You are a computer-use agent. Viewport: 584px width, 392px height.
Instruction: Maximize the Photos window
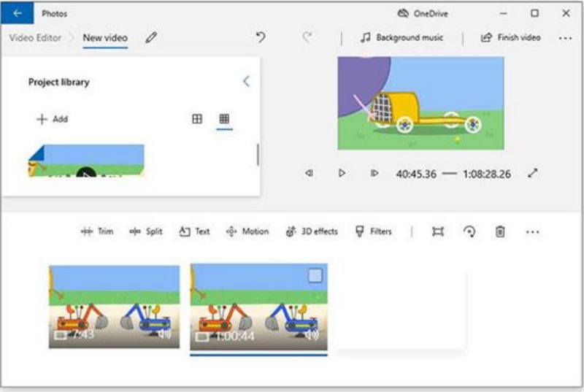click(534, 13)
